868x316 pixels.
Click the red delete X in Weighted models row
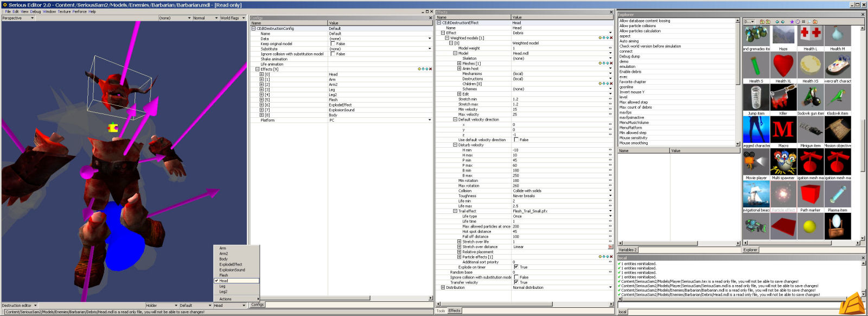tap(611, 38)
